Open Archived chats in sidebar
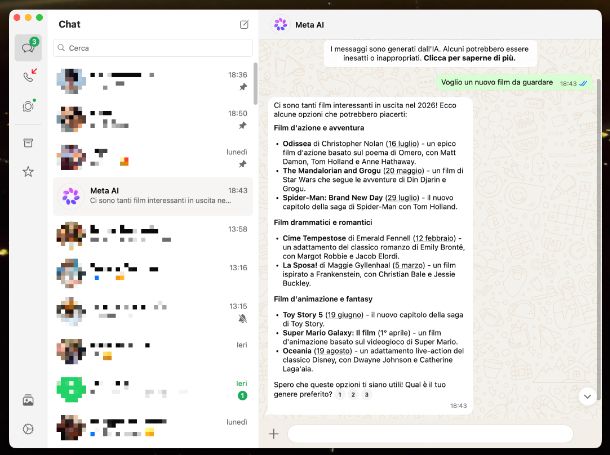This screenshot has height=455, width=610. pyautogui.click(x=28, y=143)
